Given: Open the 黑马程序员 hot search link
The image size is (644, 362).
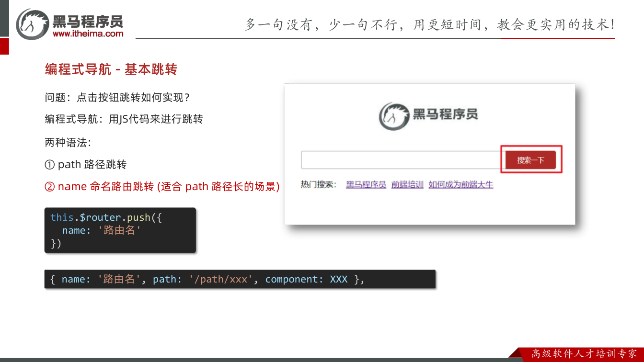Looking at the screenshot, I should click(x=366, y=184).
